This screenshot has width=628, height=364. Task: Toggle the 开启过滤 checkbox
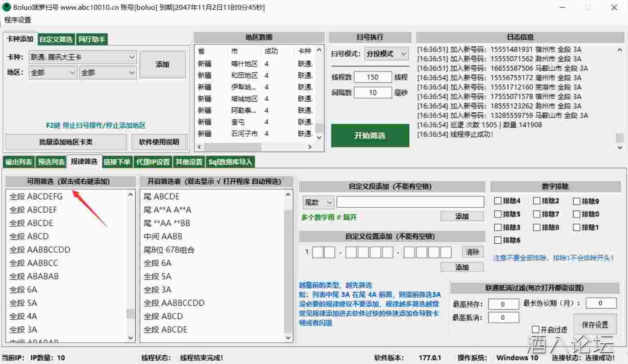point(536,329)
